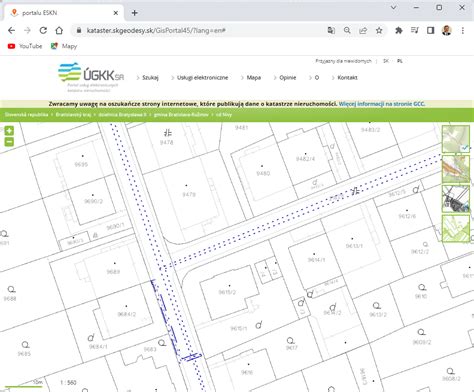Image resolution: width=474 pixels, height=392 pixels.
Task: Open Więcej informacji na stronie GCC link
Action: tap(382, 104)
